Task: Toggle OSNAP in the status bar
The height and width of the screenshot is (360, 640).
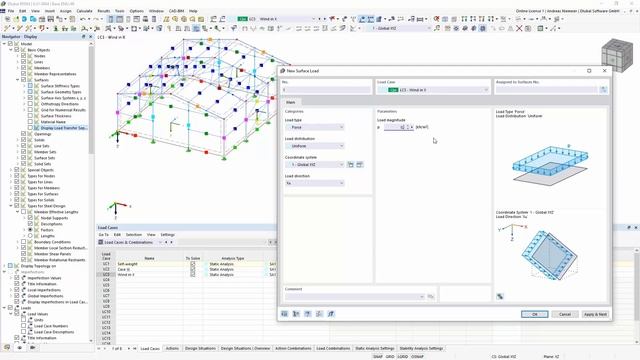Action: (417, 357)
